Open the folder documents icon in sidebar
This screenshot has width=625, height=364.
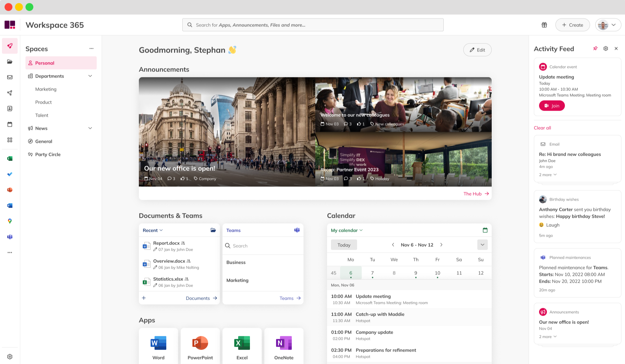(10, 61)
